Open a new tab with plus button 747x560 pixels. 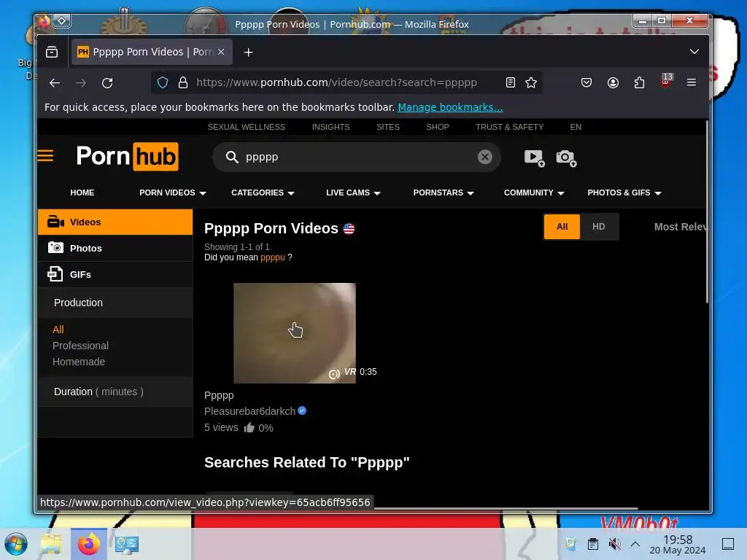coord(248,52)
